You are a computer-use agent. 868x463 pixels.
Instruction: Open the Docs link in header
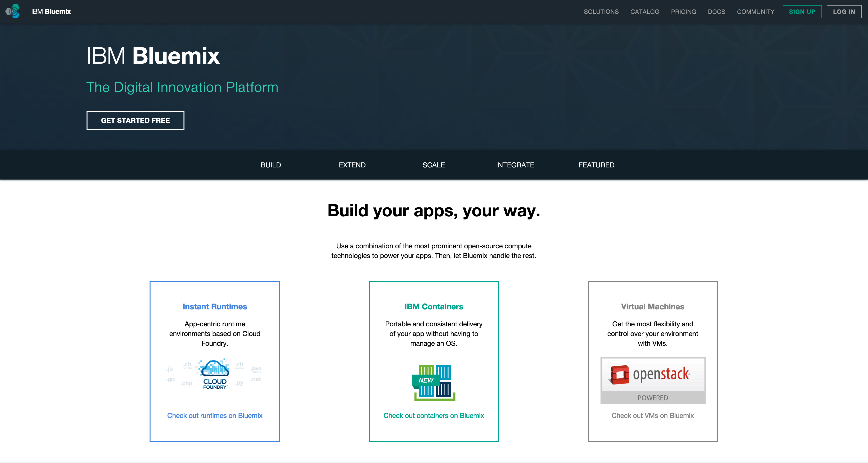716,12
